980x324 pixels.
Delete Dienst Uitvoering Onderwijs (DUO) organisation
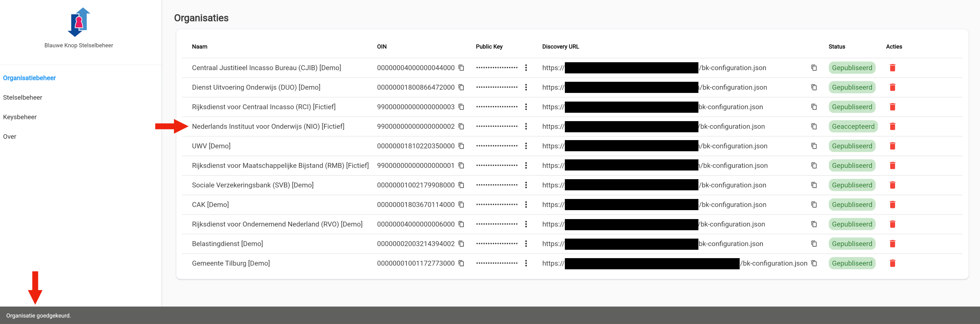(892, 87)
